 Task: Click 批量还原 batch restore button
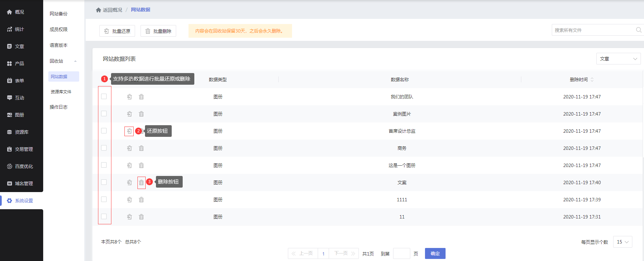117,31
